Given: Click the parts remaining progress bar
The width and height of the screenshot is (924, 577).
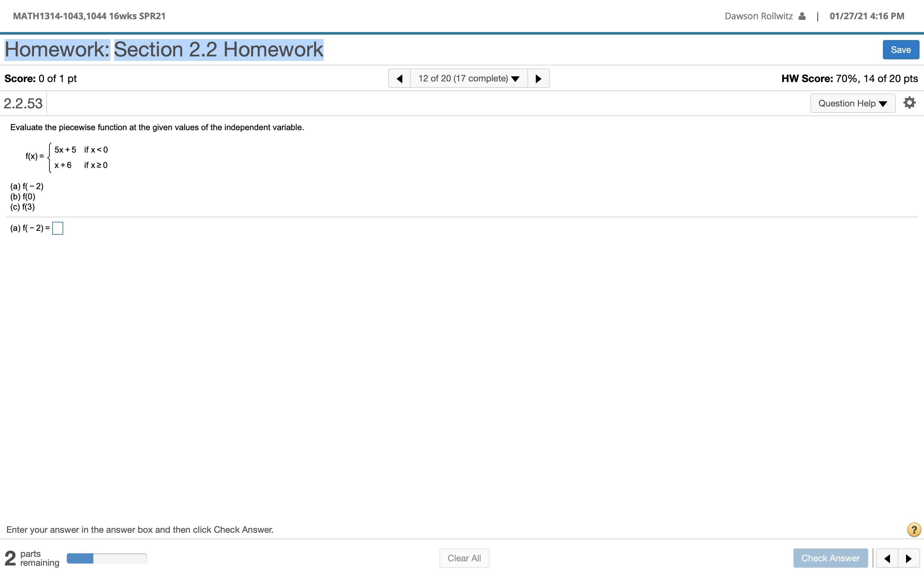Looking at the screenshot, I should (x=107, y=558).
